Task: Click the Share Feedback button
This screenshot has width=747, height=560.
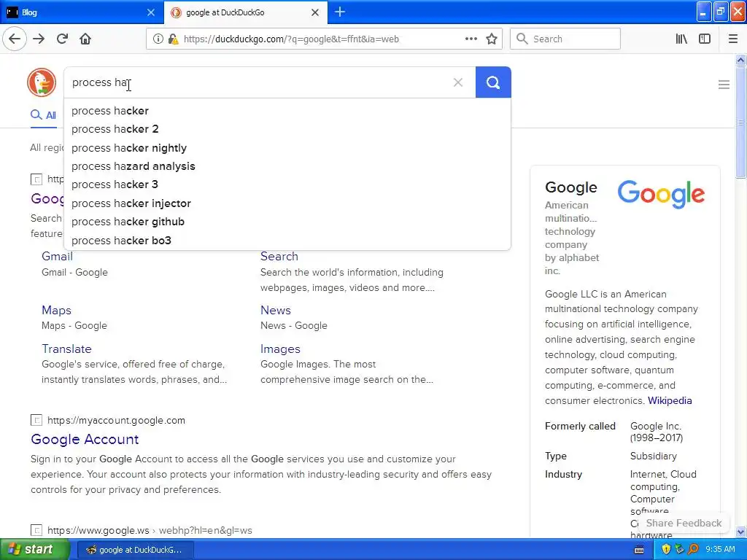Action: click(684, 523)
